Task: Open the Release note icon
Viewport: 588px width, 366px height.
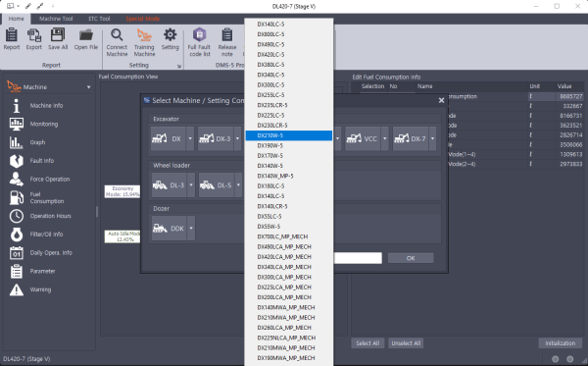Action: point(227,43)
